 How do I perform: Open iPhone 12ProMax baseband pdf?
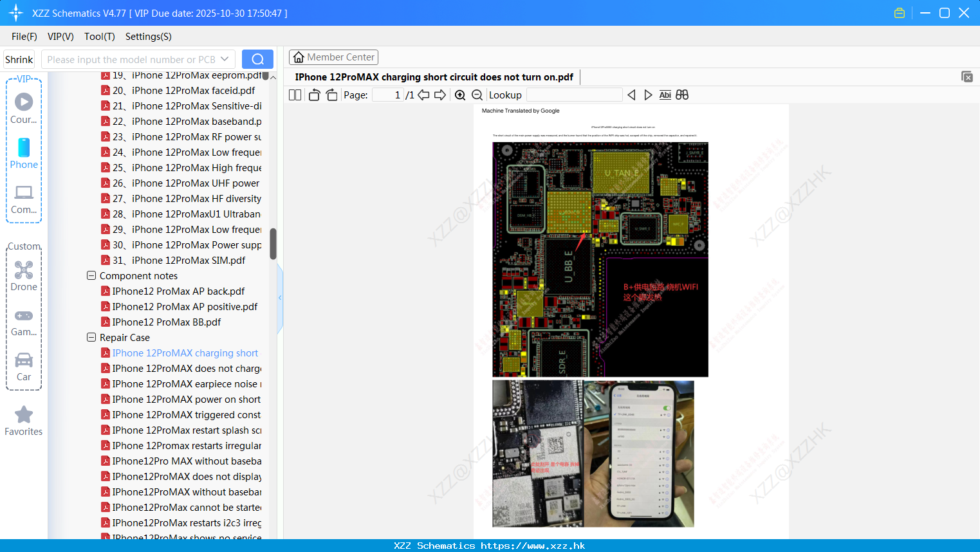pos(181,122)
